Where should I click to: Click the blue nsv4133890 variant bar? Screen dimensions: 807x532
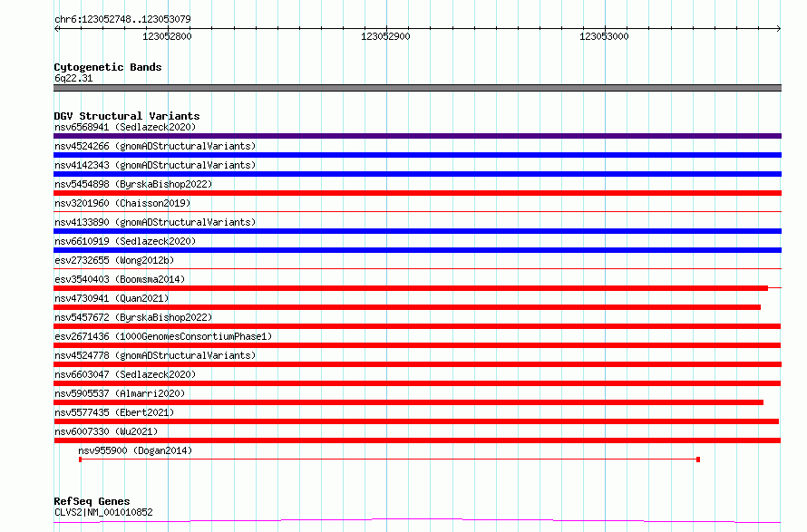417,231
